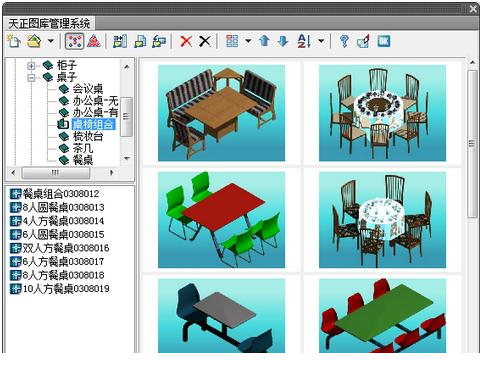The image size is (482, 367).
Task: Click the block icon beside 餐桌组合0308012
Action: tap(16, 194)
